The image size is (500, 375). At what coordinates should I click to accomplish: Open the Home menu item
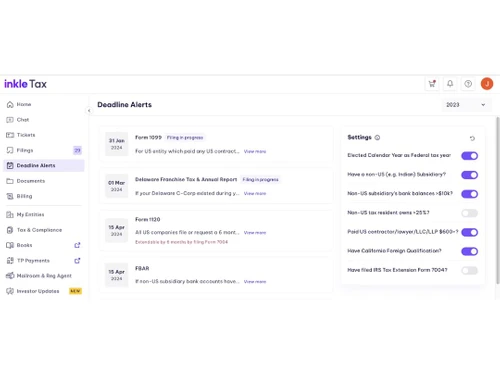pos(43,104)
